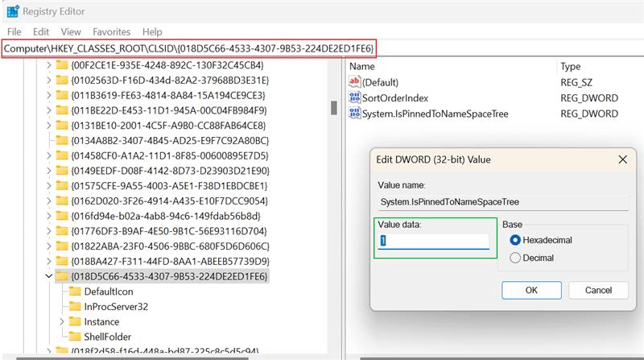Select the Hexadecimal base option
The image size is (644, 360).
[515, 240]
